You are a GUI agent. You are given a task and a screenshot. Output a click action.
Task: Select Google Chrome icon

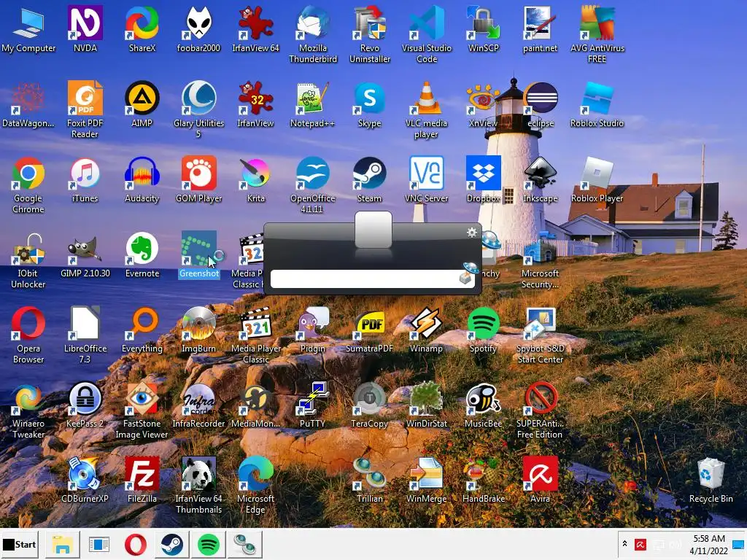click(28, 184)
